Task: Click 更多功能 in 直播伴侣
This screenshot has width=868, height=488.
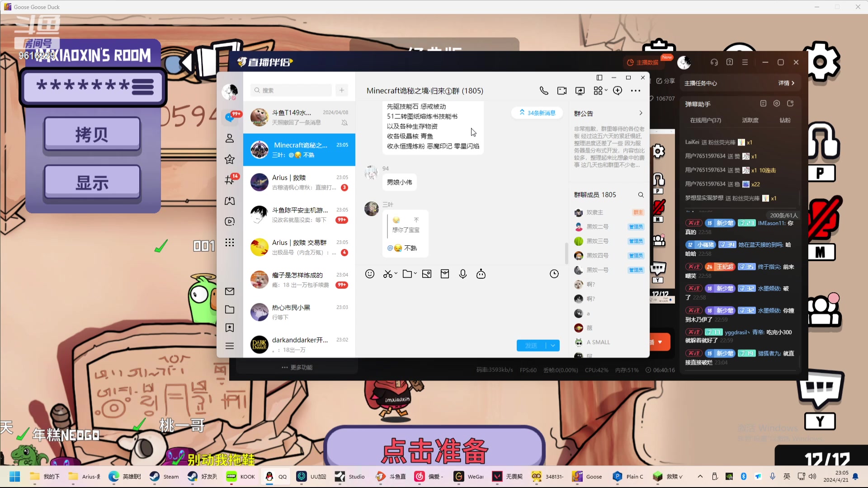Action: pos(297,367)
